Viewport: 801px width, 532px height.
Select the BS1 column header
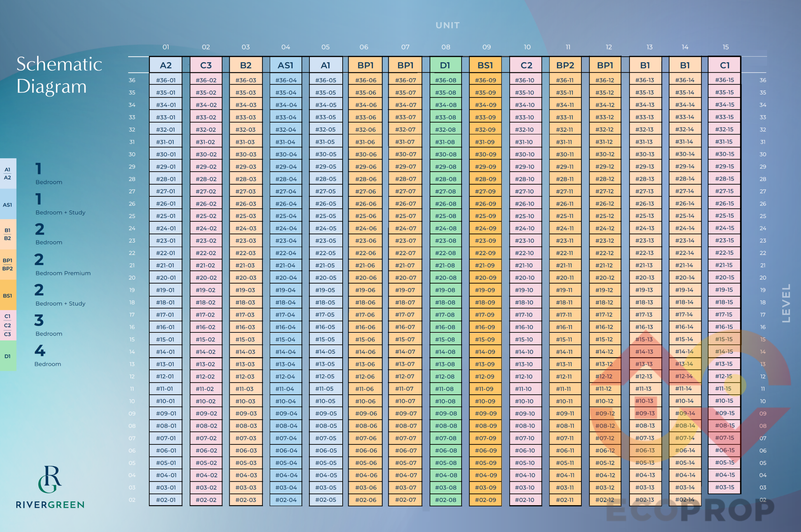click(x=485, y=65)
